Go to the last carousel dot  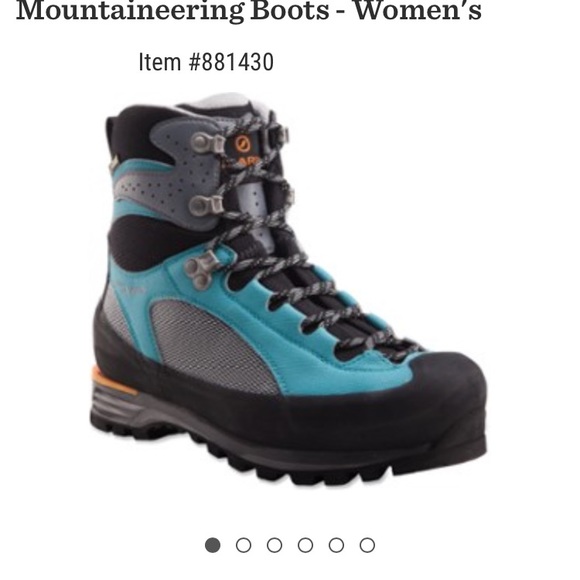[367, 545]
